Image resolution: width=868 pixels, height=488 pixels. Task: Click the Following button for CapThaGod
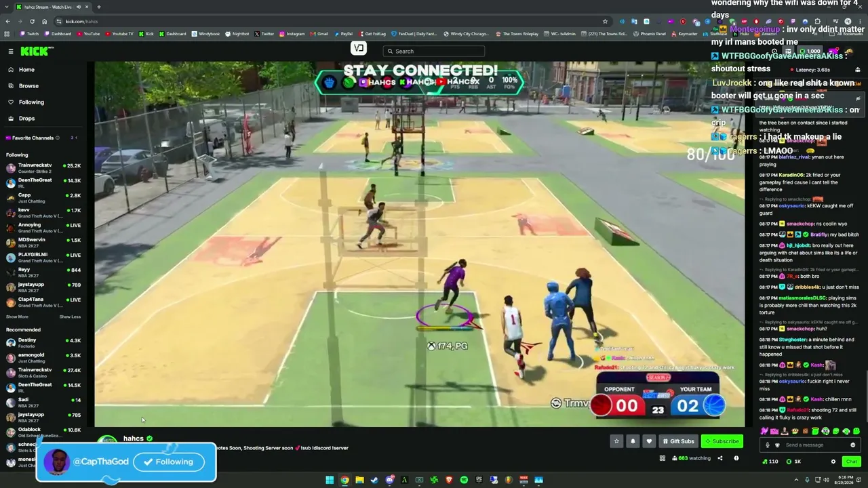click(169, 462)
